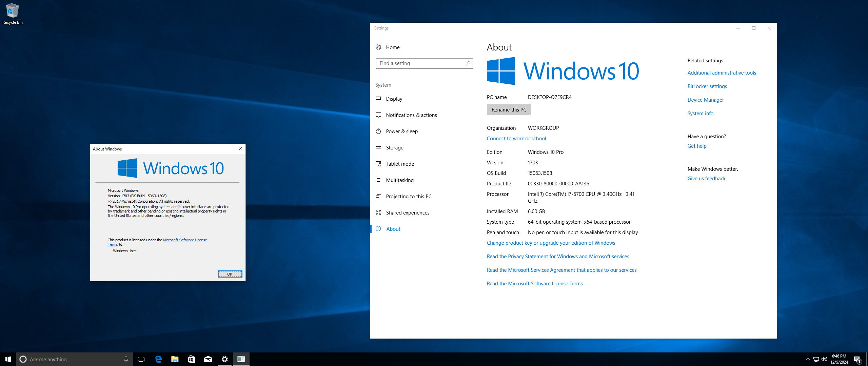Viewport: 868px width, 366px height.
Task: Click the Tablet mode icon
Action: pyautogui.click(x=378, y=164)
